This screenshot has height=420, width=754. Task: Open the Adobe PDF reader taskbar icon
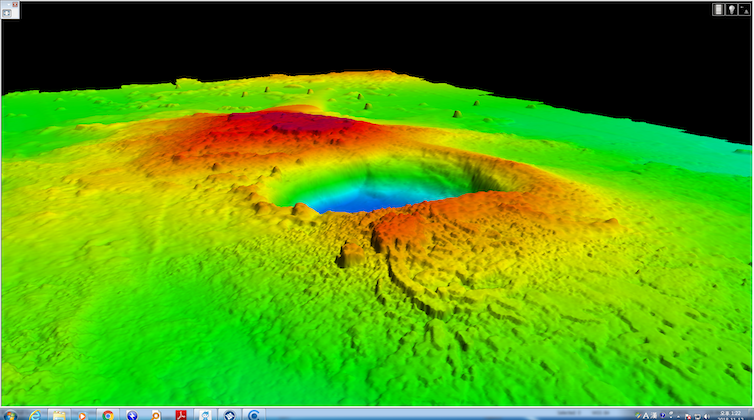coord(181,413)
